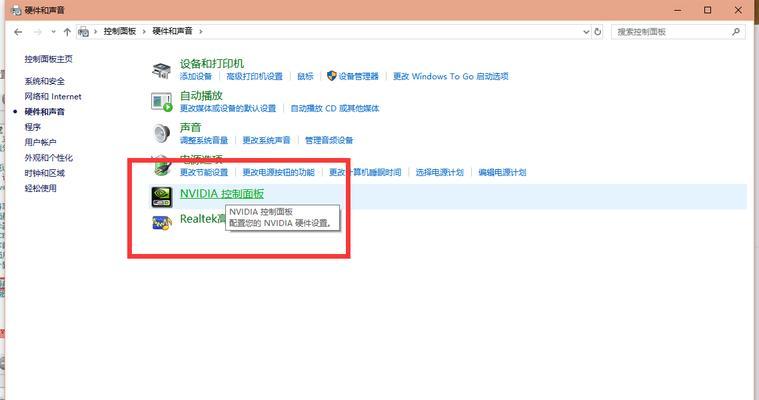Click 调整系统音量 link
The width and height of the screenshot is (759, 400).
coord(204,140)
